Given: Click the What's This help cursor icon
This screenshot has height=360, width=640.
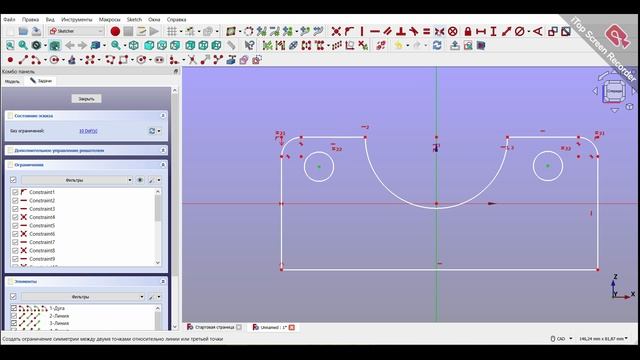Looking at the screenshot, I should click(x=249, y=46).
